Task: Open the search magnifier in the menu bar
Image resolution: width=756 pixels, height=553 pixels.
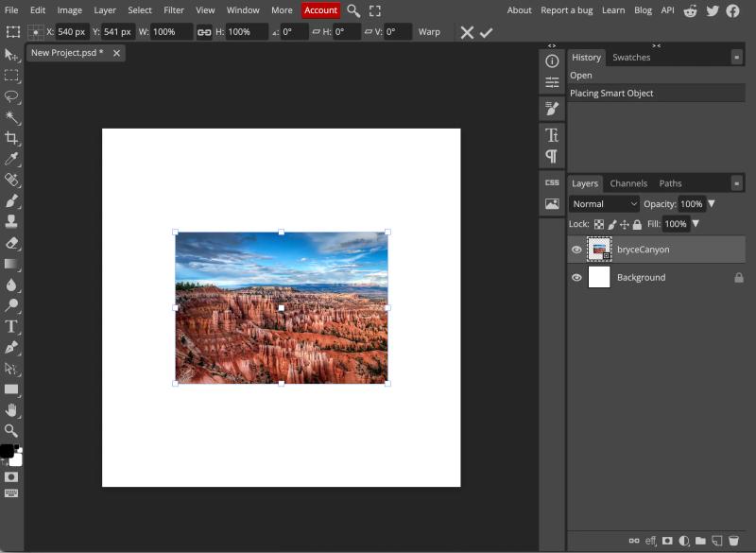Action: point(353,10)
